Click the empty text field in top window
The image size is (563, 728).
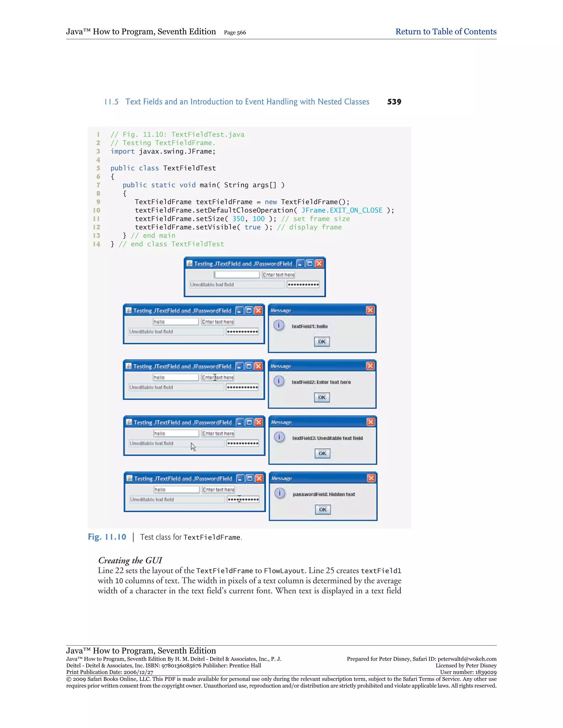coord(237,275)
